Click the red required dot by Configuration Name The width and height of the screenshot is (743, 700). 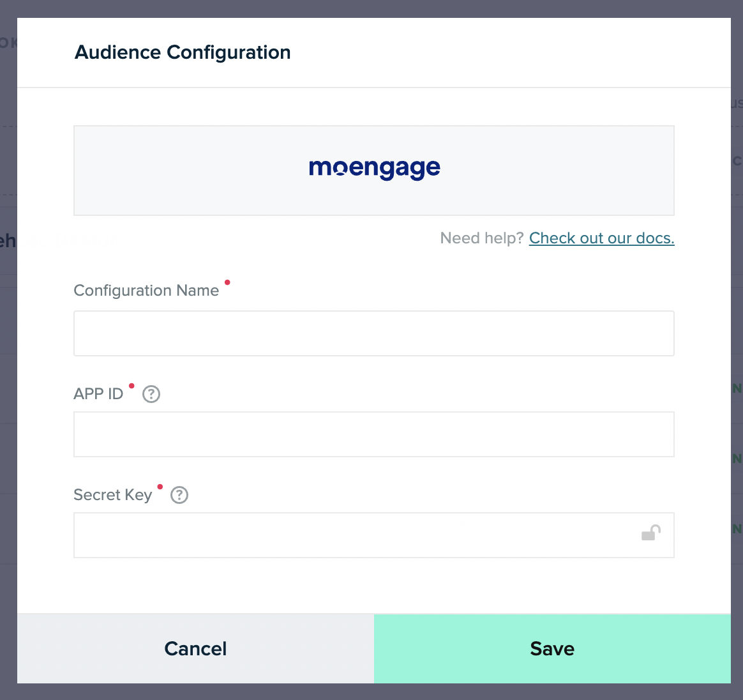click(x=227, y=283)
